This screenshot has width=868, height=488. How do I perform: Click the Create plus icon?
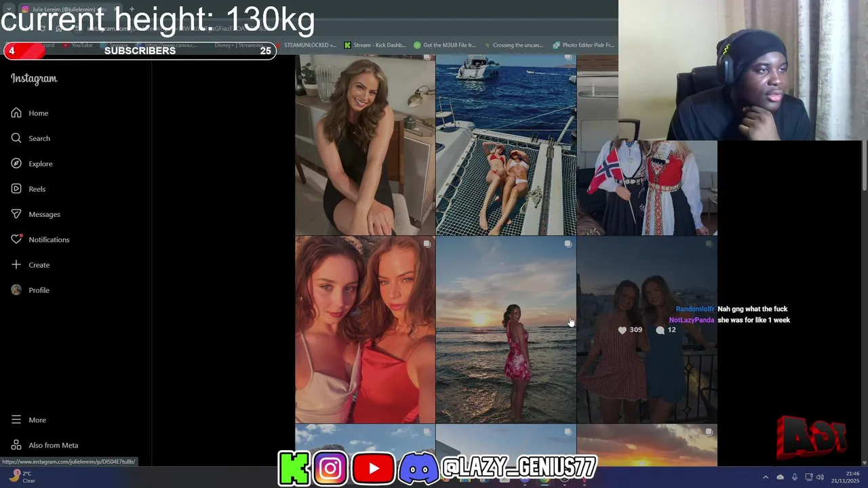16,265
